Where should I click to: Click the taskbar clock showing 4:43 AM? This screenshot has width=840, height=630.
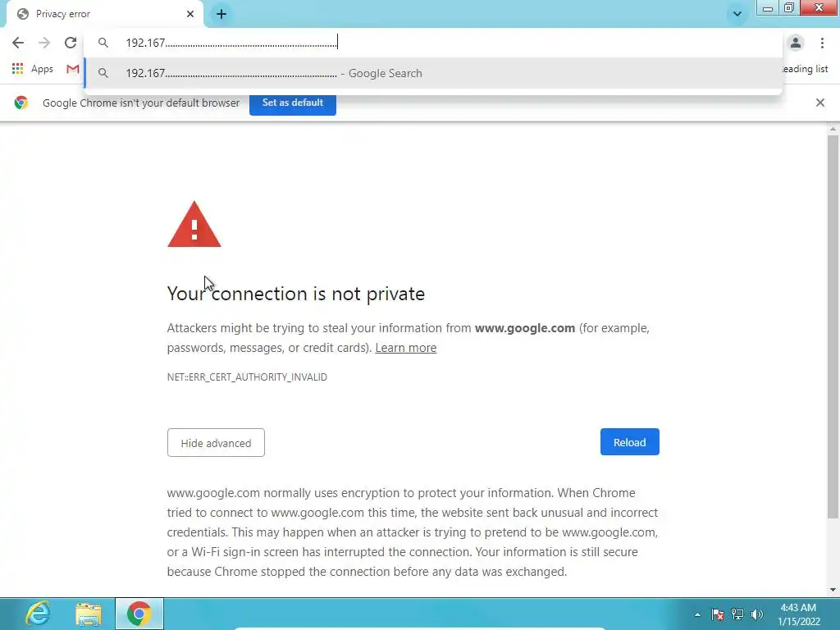point(799,614)
